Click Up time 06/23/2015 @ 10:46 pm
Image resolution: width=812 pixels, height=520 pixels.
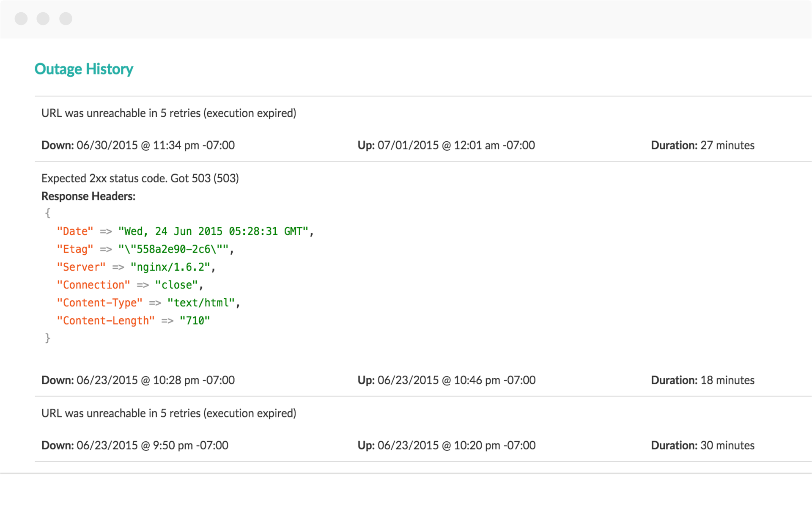coord(447,380)
